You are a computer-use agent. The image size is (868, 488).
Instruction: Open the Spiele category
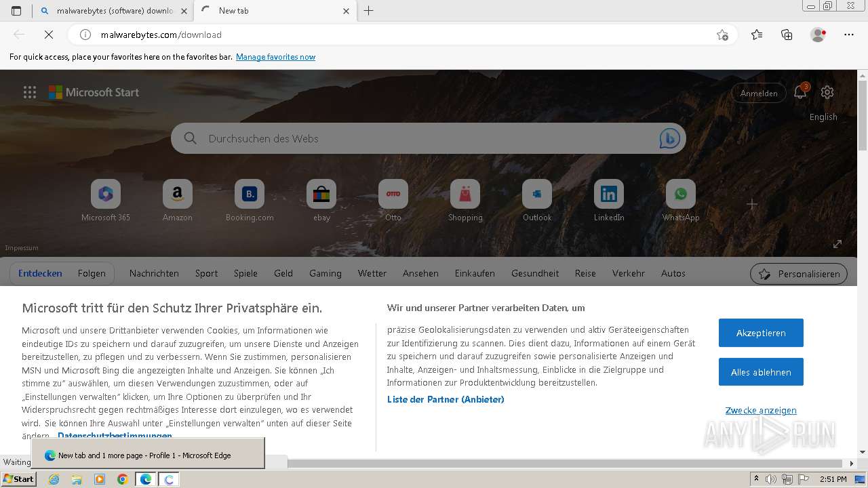[x=245, y=273]
